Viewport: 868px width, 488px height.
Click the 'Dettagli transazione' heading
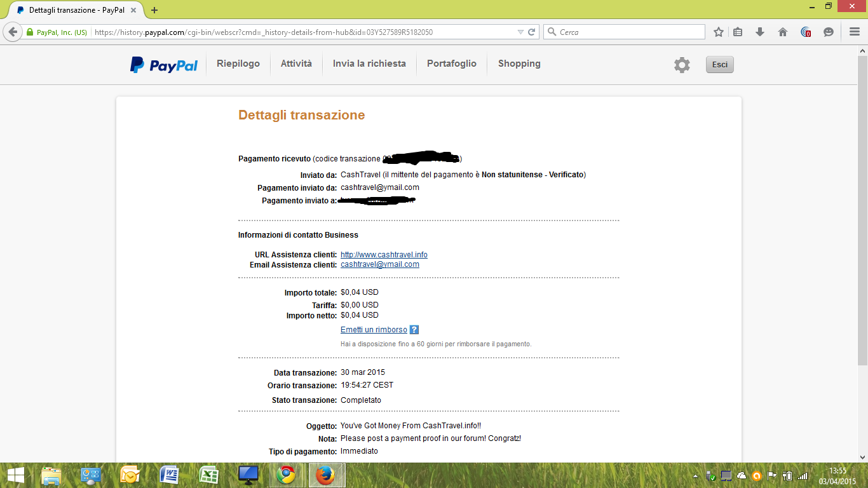pos(301,115)
